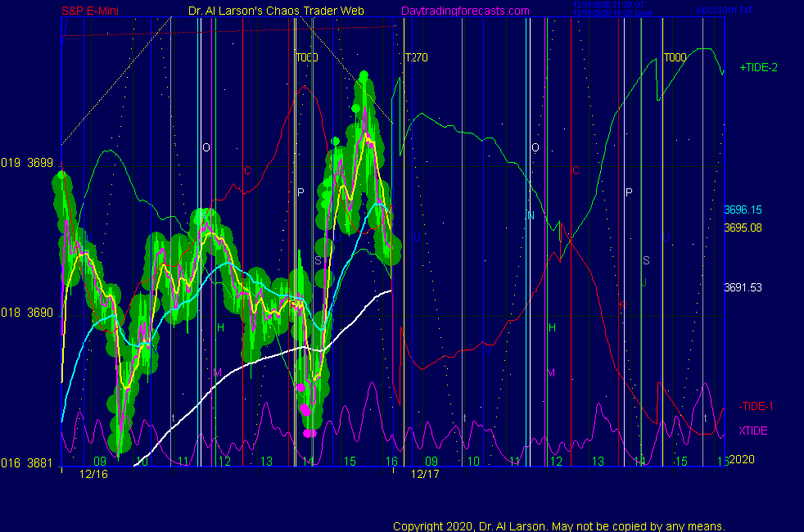
Task: Click the "12/16/2020 16:20 Local" timestamp
Action: pos(612,13)
